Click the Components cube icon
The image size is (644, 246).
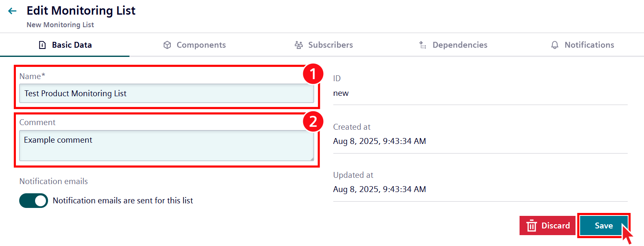pyautogui.click(x=167, y=45)
